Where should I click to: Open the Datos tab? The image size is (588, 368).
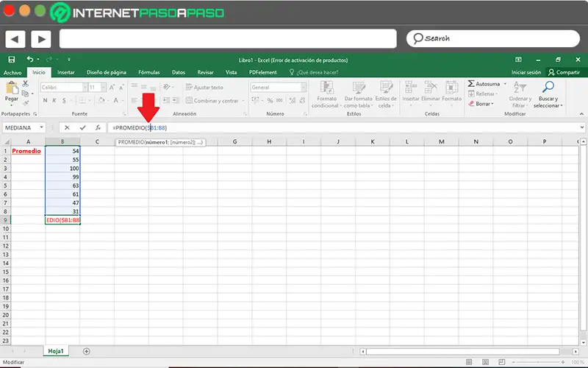(x=179, y=72)
